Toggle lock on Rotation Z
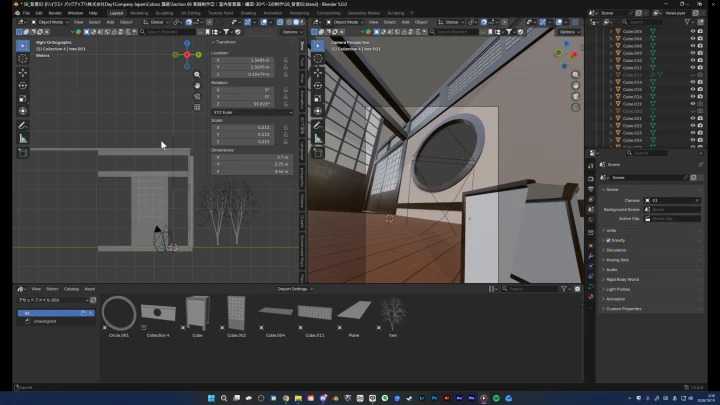The width and height of the screenshot is (720, 405). [x=286, y=104]
